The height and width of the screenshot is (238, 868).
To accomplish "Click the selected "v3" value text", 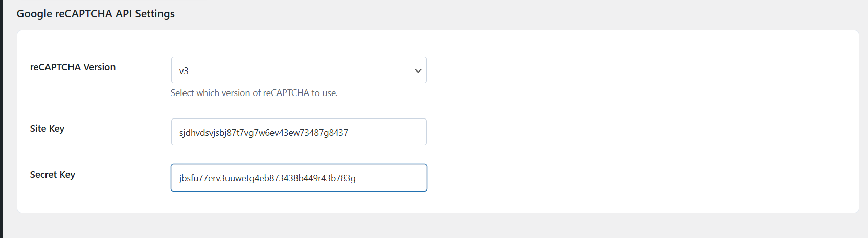I will (x=184, y=71).
